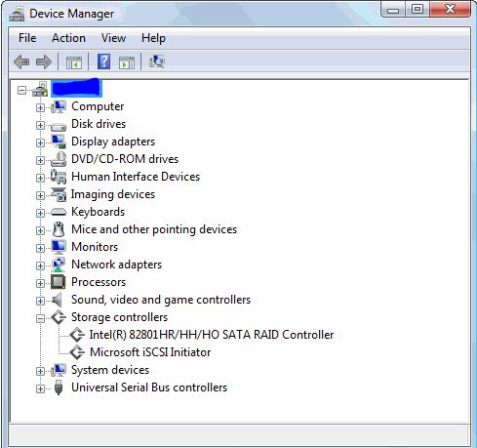This screenshot has width=477, height=448.
Task: Select Microsoft iSCSI Initiator entry
Action: click(150, 352)
